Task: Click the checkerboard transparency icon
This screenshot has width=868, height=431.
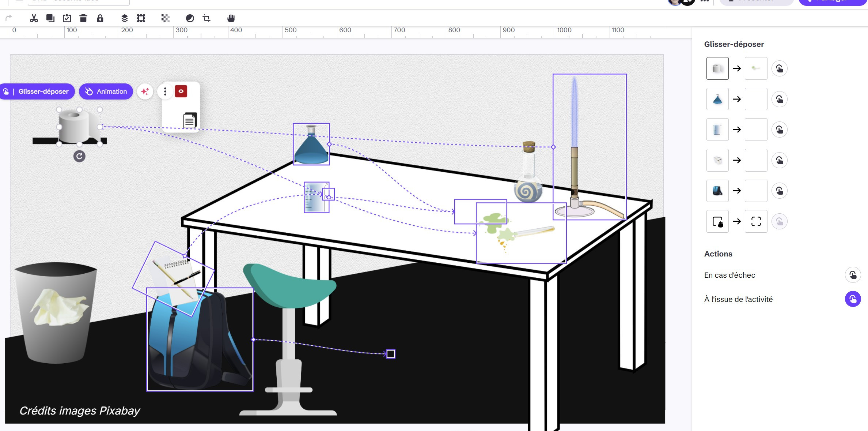Action: tap(165, 18)
